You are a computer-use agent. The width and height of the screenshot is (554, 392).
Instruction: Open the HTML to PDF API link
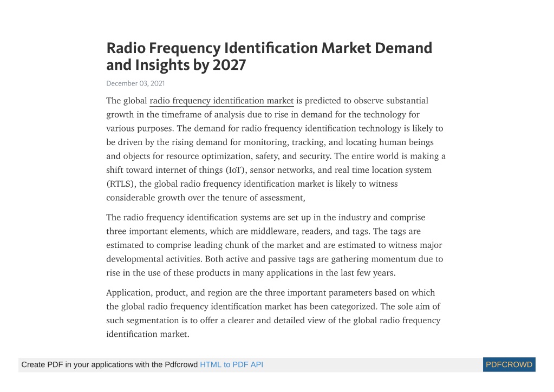231,365
